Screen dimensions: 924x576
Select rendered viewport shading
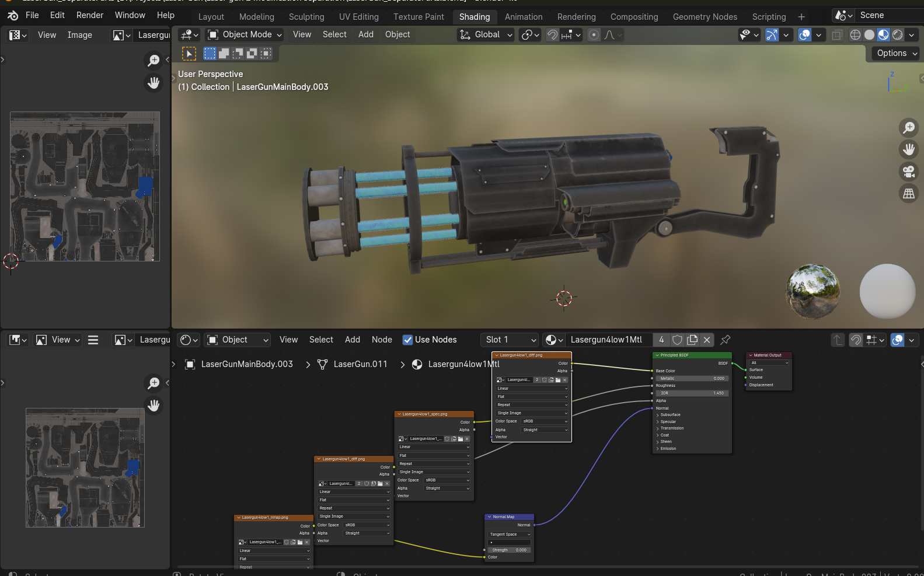[x=898, y=35]
